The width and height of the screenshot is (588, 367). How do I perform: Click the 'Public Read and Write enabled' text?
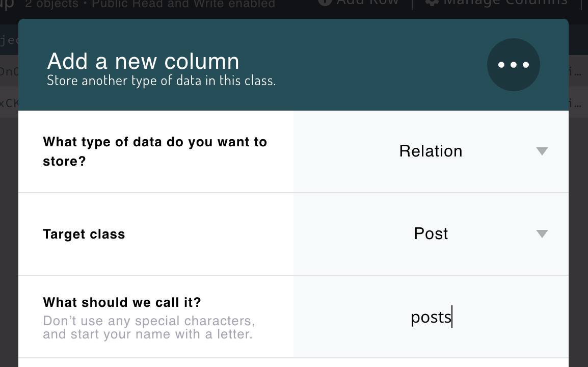182,4
